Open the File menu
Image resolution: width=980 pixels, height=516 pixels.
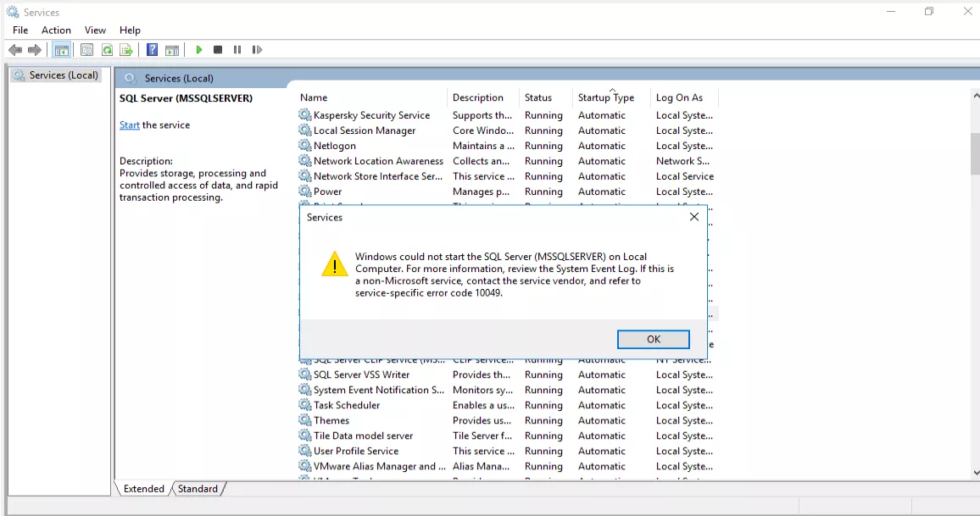[20, 30]
